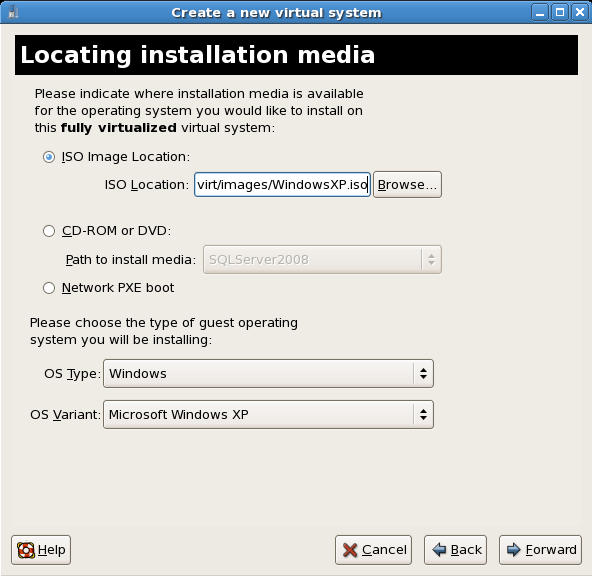The height and width of the screenshot is (576, 592).
Task: Open the OS Type dropdown showing Windows
Action: [x=268, y=374]
